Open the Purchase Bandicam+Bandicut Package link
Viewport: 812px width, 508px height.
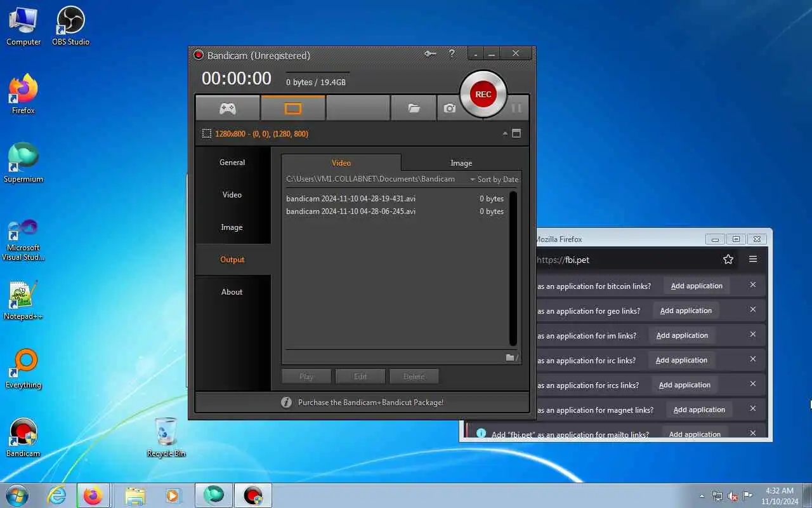(x=370, y=402)
